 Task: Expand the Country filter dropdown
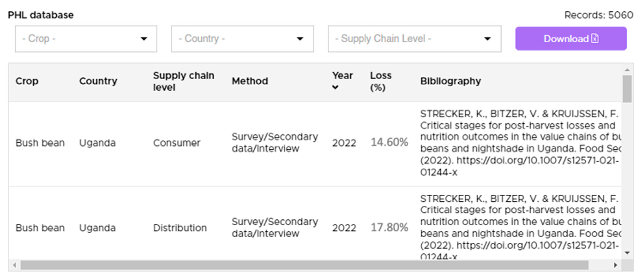(242, 39)
